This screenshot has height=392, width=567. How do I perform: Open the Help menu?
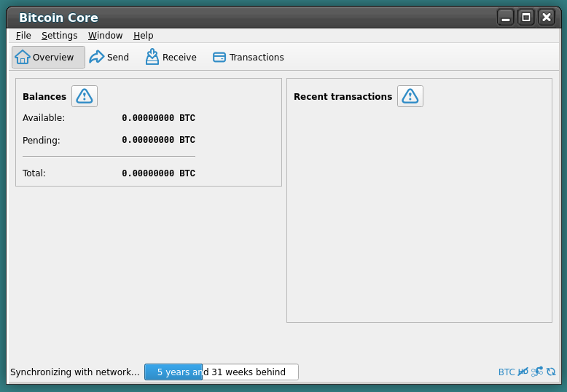(143, 35)
